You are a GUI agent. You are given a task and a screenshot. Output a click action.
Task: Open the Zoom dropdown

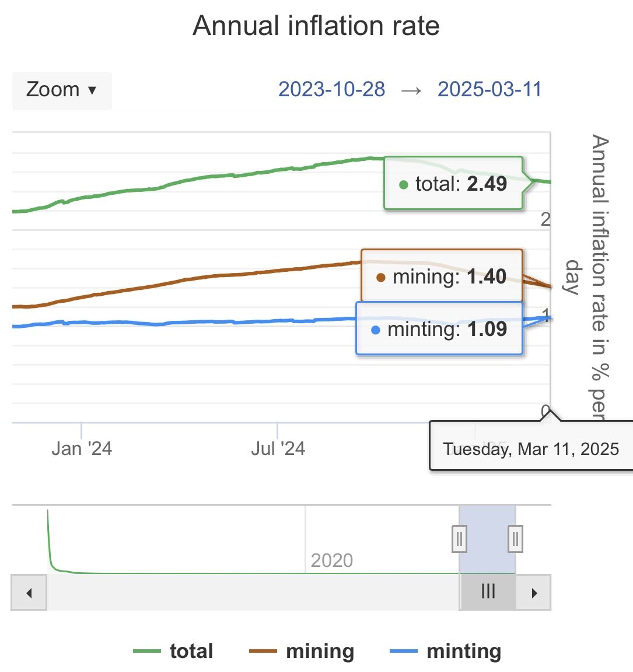[61, 90]
